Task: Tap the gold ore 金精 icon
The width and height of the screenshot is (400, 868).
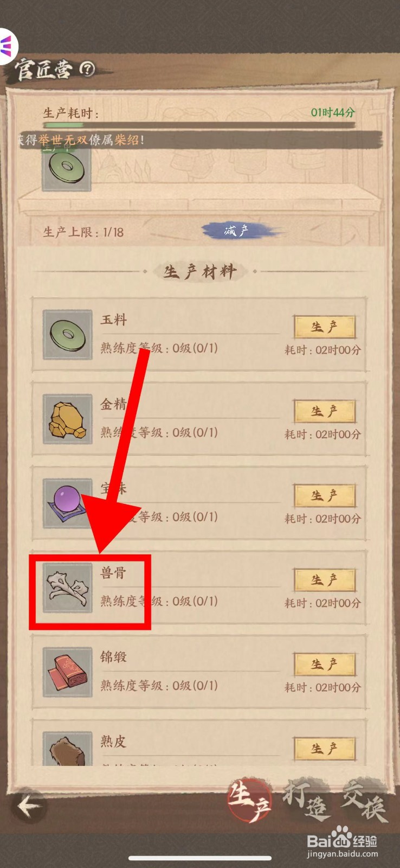Action: click(x=67, y=419)
